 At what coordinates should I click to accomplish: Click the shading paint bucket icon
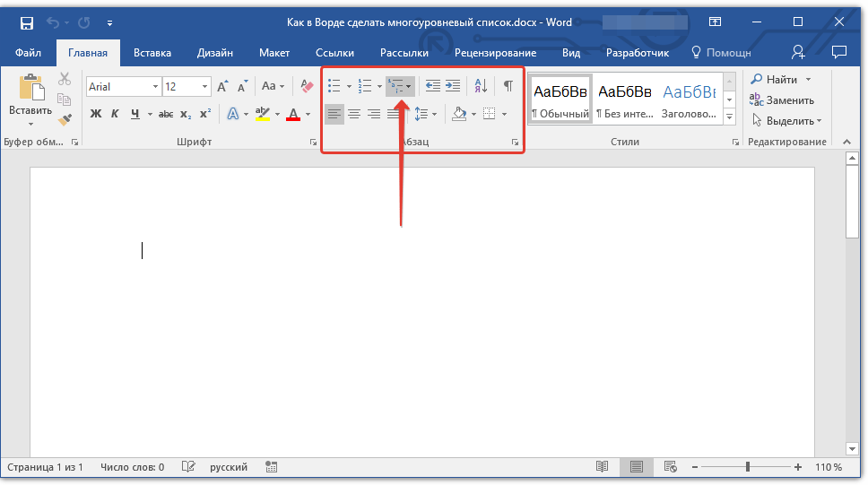[459, 114]
